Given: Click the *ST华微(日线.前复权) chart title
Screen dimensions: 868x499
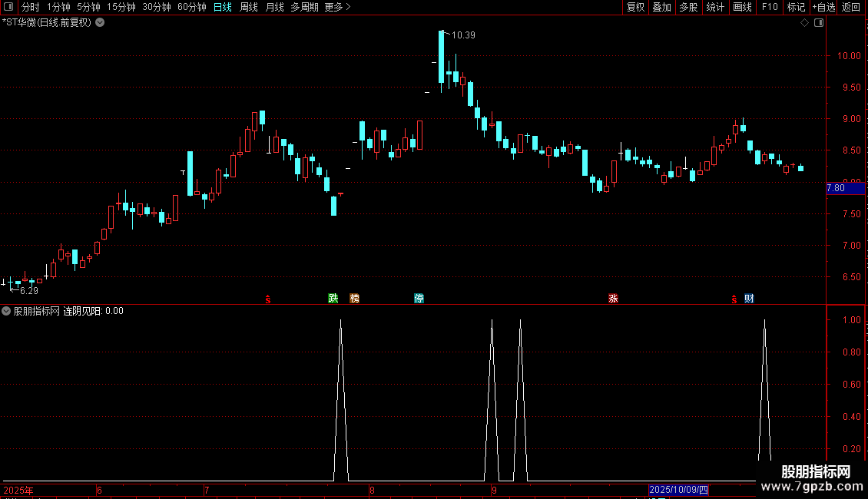Looking at the screenshot, I should click(x=47, y=23).
